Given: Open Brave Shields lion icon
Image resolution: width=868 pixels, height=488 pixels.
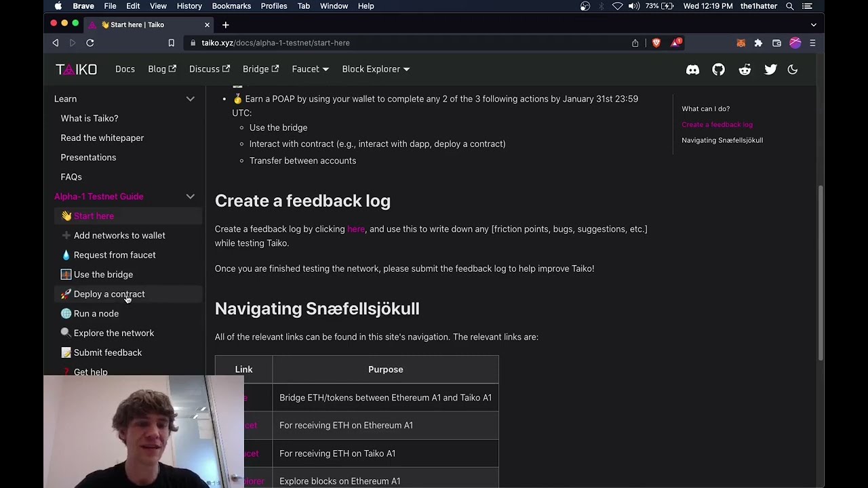Looking at the screenshot, I should pyautogui.click(x=656, y=43).
